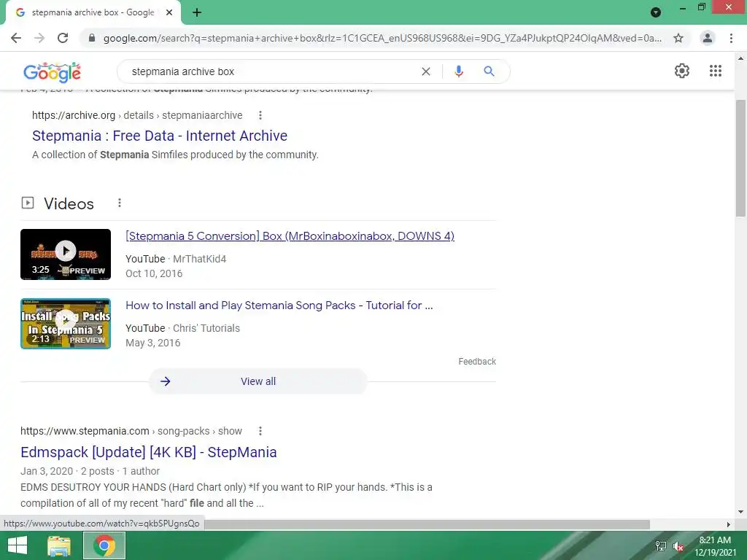Open the Chrome profile avatar

[x=708, y=38]
